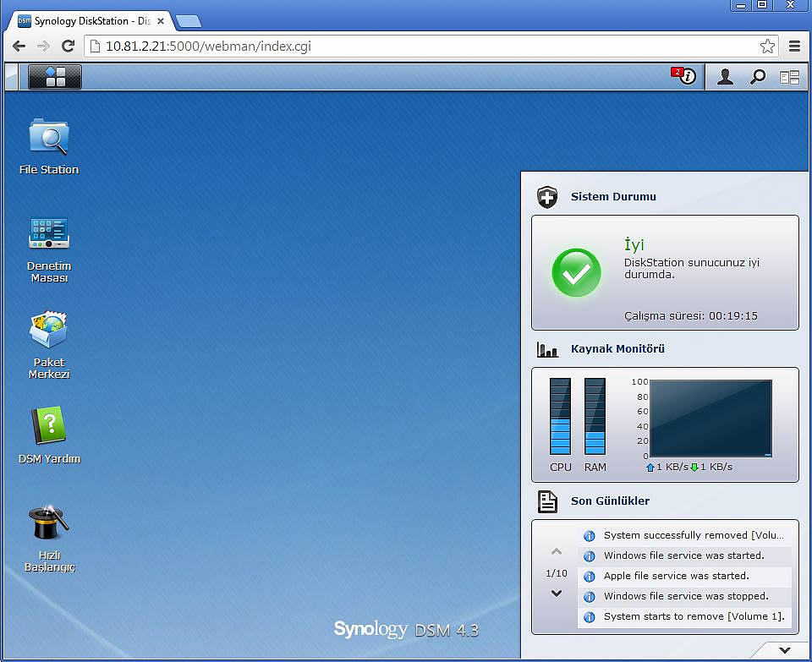Reload the page with refresh button
Viewport: 812px width, 662px height.
(68, 46)
